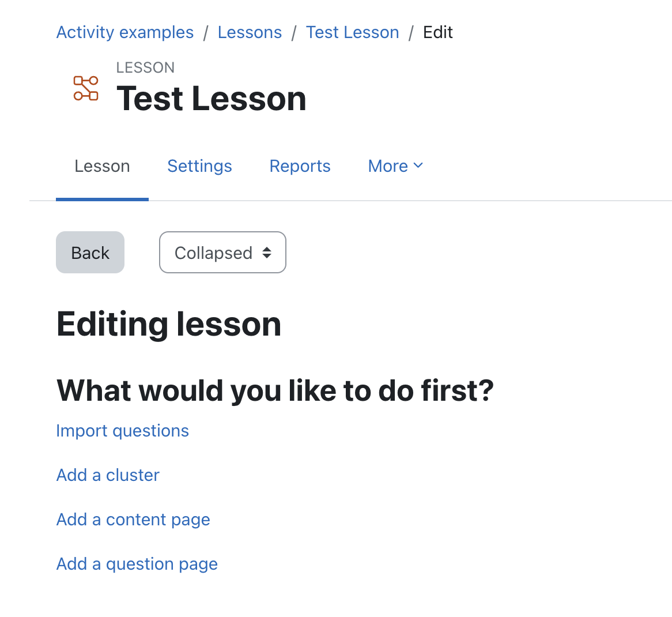Click Add a question page link

coord(137,564)
